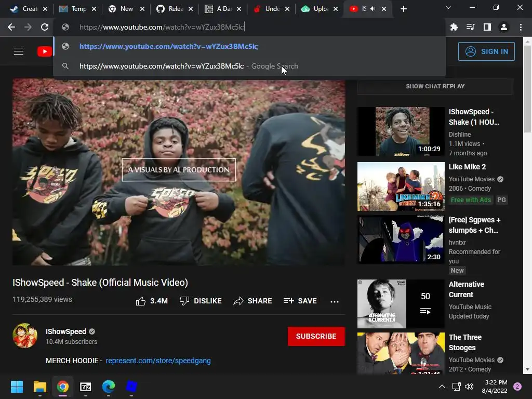Save the video to a playlist
This screenshot has height=399, width=532.
[x=300, y=301]
